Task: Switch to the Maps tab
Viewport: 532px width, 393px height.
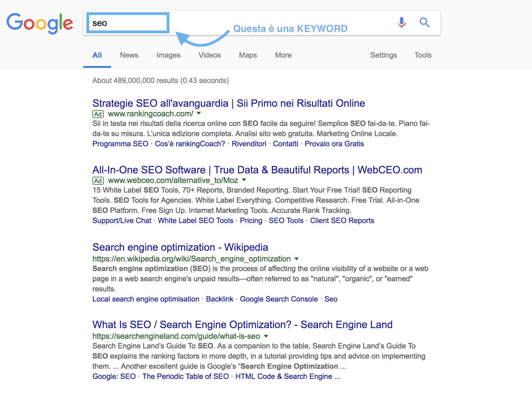Action: pos(247,55)
